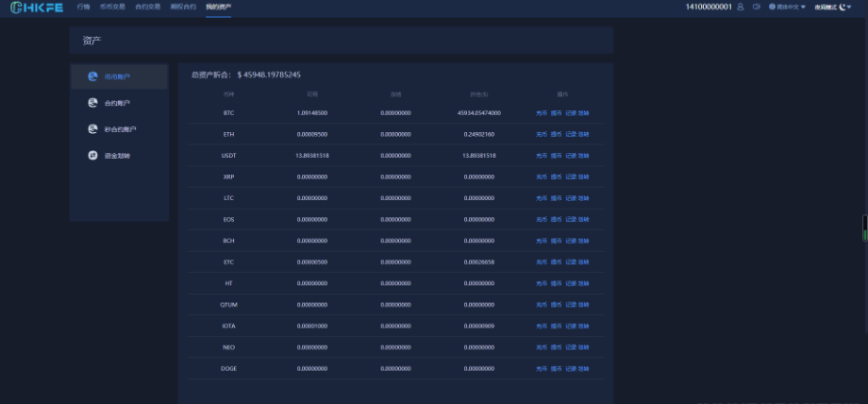Click the 币币账户 sidebar icon
This screenshot has width=868, height=404.
click(93, 76)
